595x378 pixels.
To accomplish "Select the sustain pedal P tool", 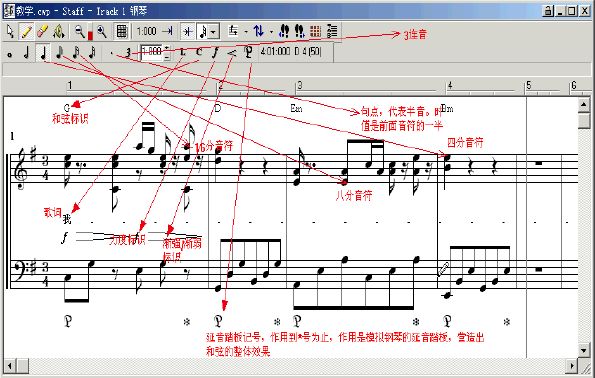I will click(x=248, y=53).
